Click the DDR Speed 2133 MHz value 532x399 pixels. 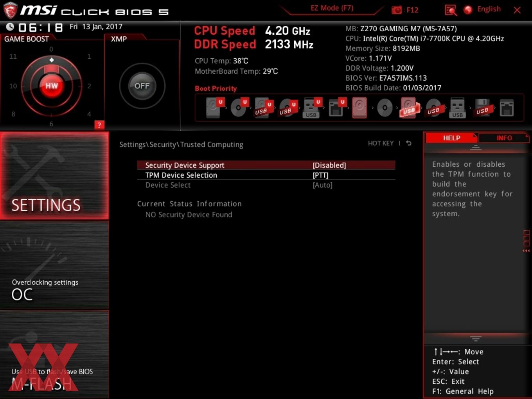[x=289, y=44]
